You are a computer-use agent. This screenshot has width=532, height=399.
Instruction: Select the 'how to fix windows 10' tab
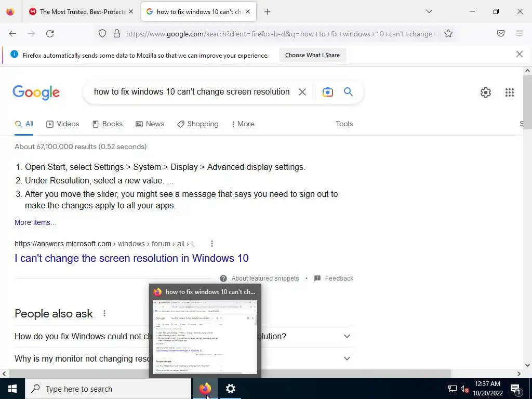coord(198,11)
